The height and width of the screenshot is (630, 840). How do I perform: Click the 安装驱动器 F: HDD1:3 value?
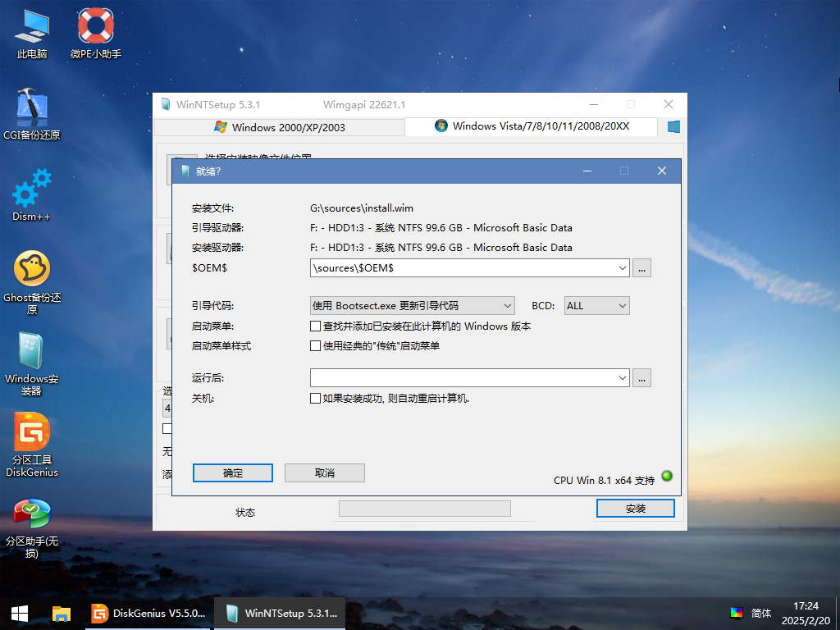click(441, 248)
